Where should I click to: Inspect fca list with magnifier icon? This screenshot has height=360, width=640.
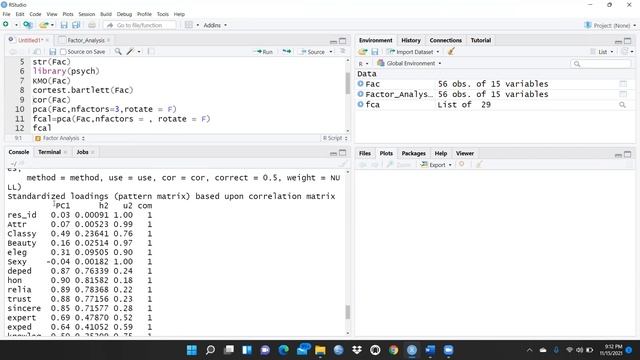[x=622, y=104]
